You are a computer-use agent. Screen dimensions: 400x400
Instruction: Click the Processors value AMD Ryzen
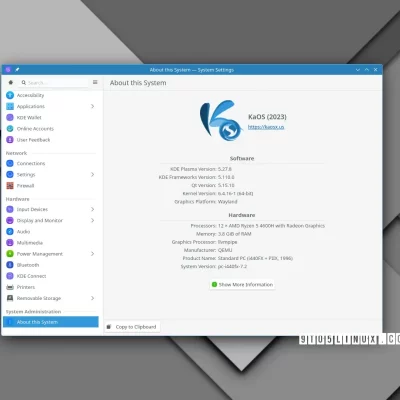click(x=271, y=226)
